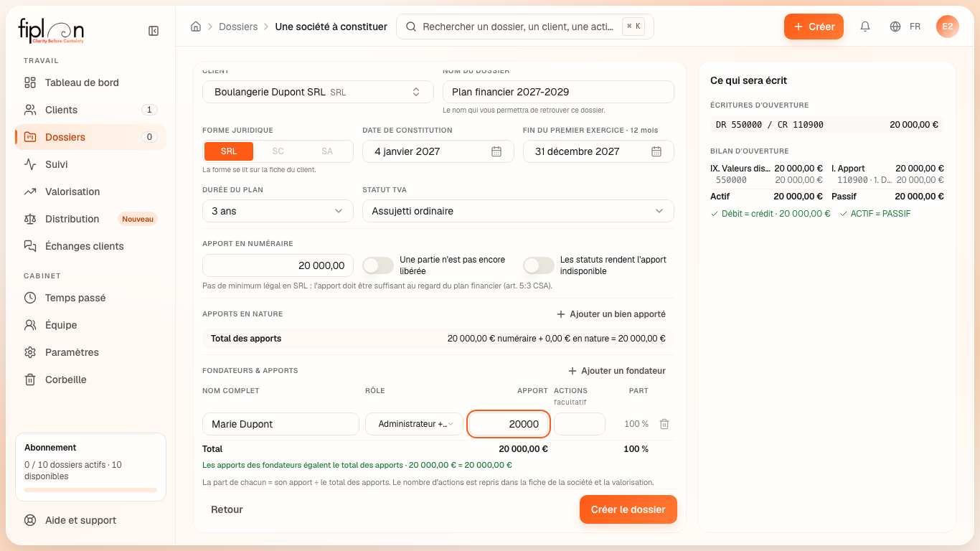The image size is (980, 551).
Task: Delete founder Marie Dupont trash icon
Action: (x=664, y=424)
